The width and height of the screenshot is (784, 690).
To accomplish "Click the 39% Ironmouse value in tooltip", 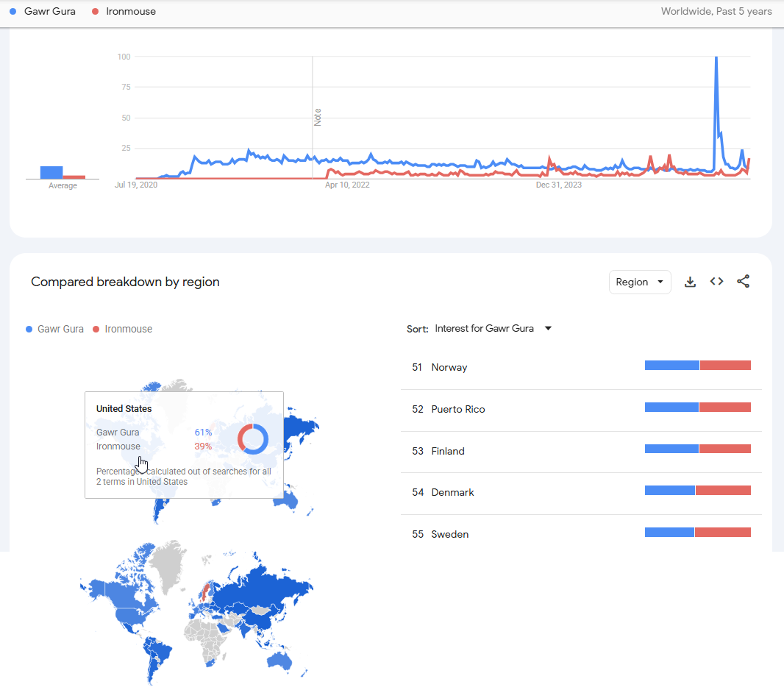I will pyautogui.click(x=203, y=447).
